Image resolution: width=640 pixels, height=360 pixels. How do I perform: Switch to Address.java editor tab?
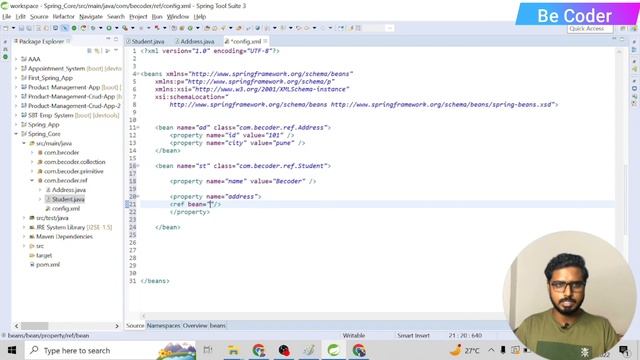click(x=195, y=41)
